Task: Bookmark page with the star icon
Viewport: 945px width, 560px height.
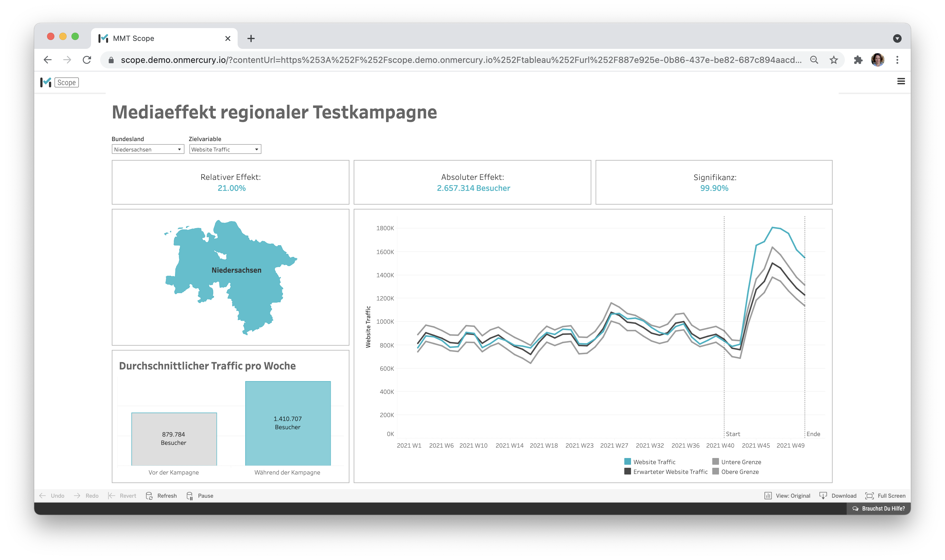Action: point(834,60)
